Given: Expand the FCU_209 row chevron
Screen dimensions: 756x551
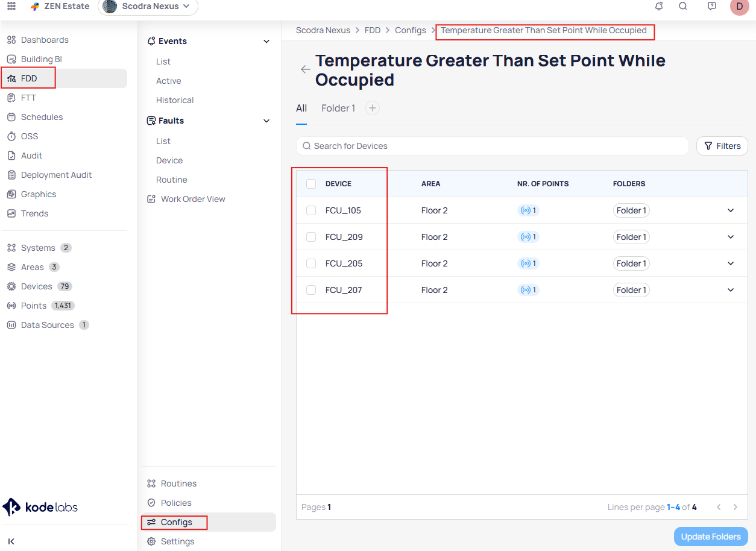Looking at the screenshot, I should 731,237.
